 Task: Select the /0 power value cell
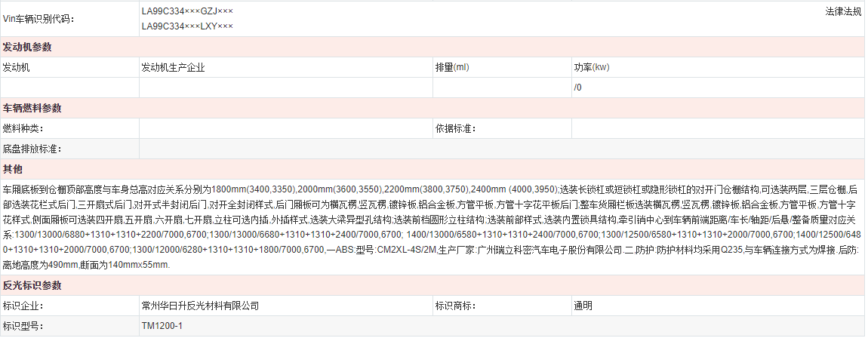click(x=578, y=88)
